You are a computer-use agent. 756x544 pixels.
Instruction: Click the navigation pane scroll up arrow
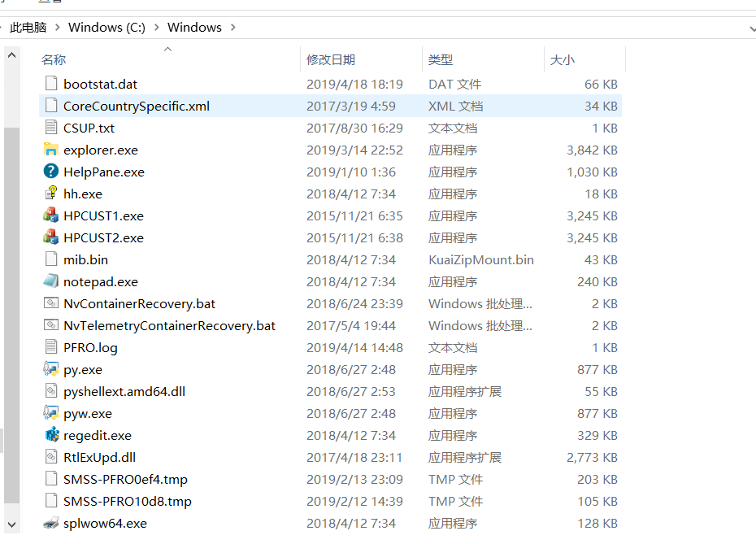tap(12, 55)
